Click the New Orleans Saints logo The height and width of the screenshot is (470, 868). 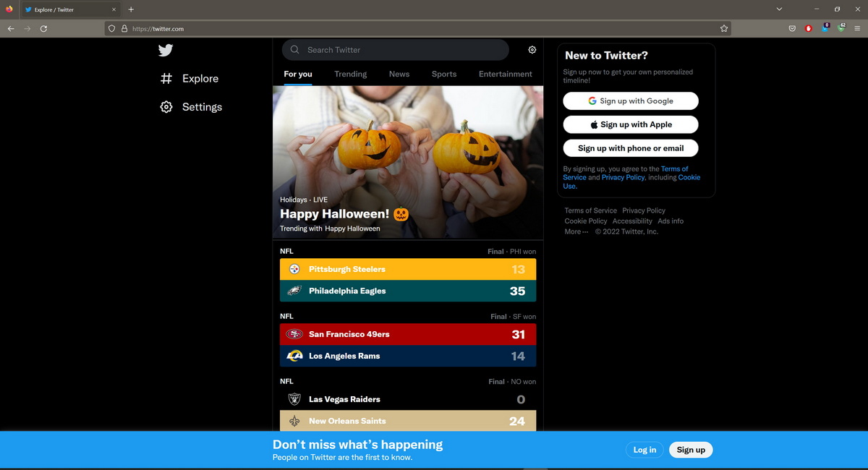[294, 421]
